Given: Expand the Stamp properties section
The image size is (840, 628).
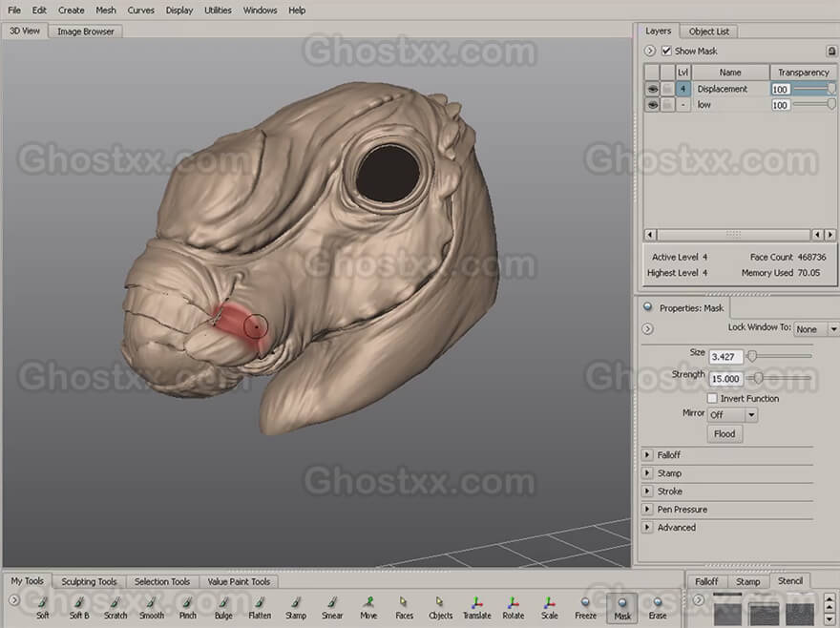Looking at the screenshot, I should click(x=647, y=473).
